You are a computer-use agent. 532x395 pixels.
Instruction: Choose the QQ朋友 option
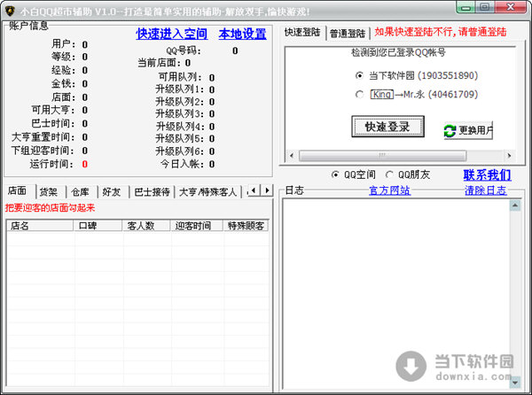click(390, 174)
